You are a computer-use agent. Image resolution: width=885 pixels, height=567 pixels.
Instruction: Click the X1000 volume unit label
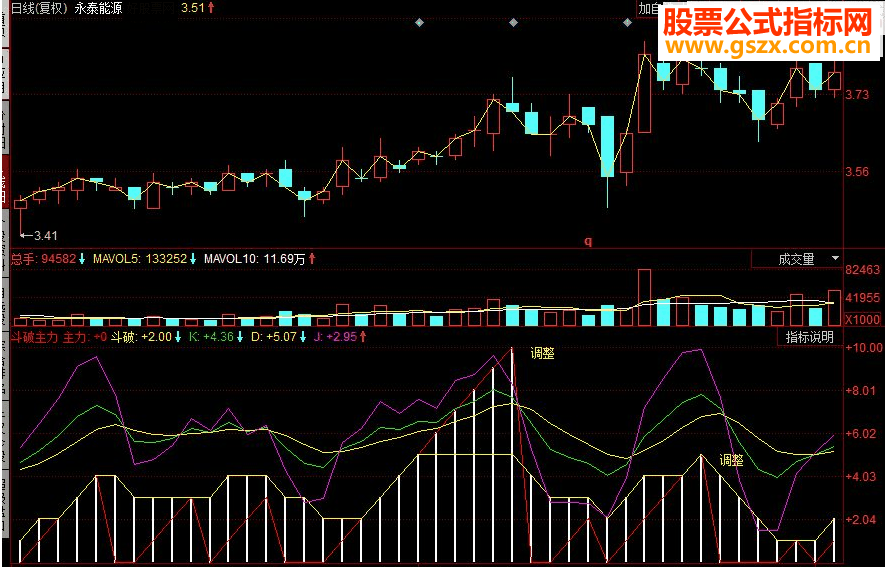[862, 320]
